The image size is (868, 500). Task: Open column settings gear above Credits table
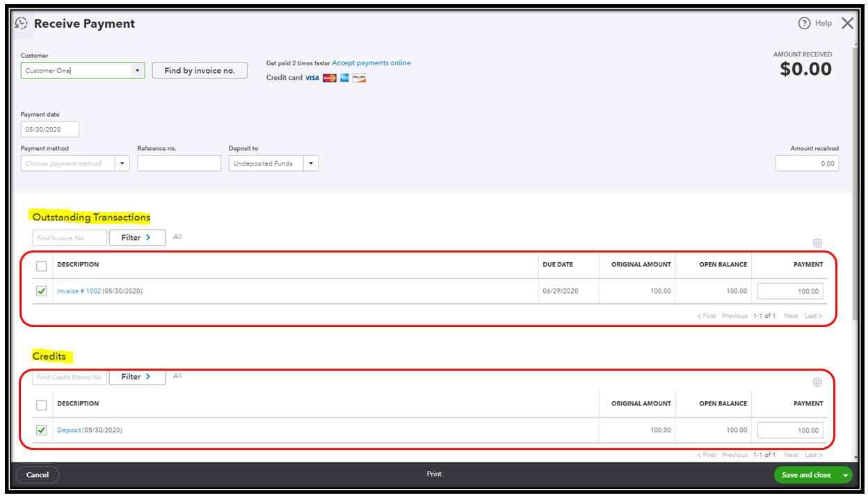(817, 382)
